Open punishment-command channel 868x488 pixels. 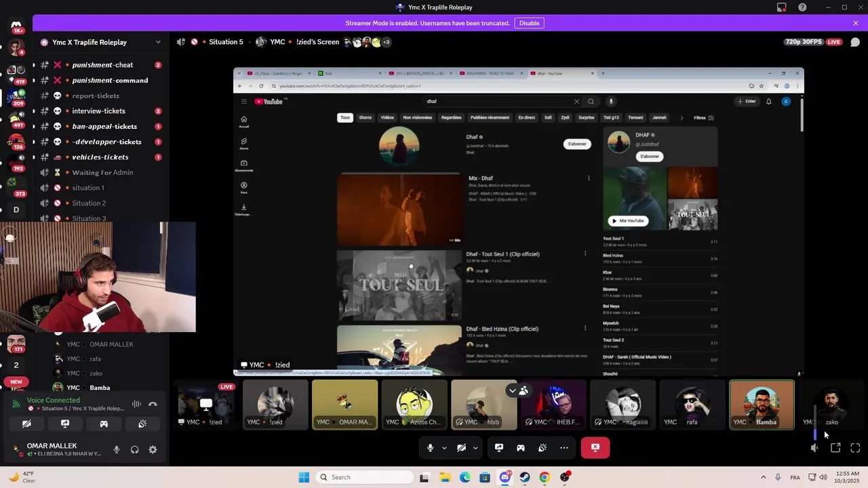[x=102, y=80]
